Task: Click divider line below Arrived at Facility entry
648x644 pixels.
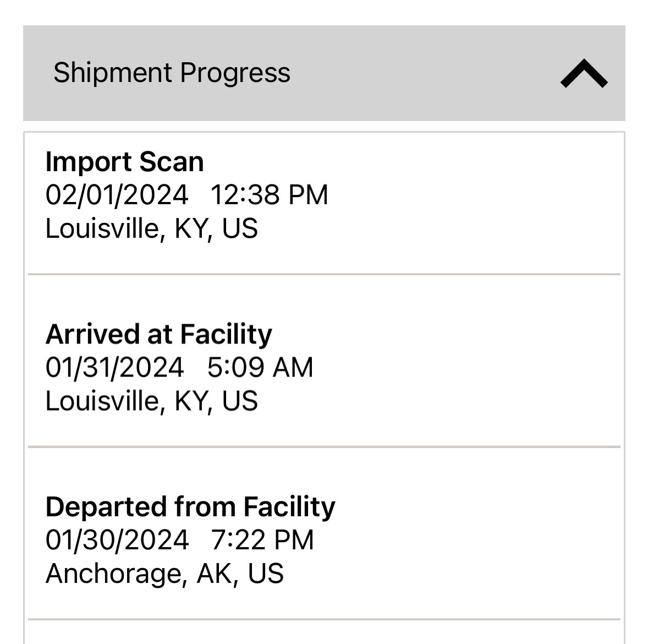Action: pos(324,446)
